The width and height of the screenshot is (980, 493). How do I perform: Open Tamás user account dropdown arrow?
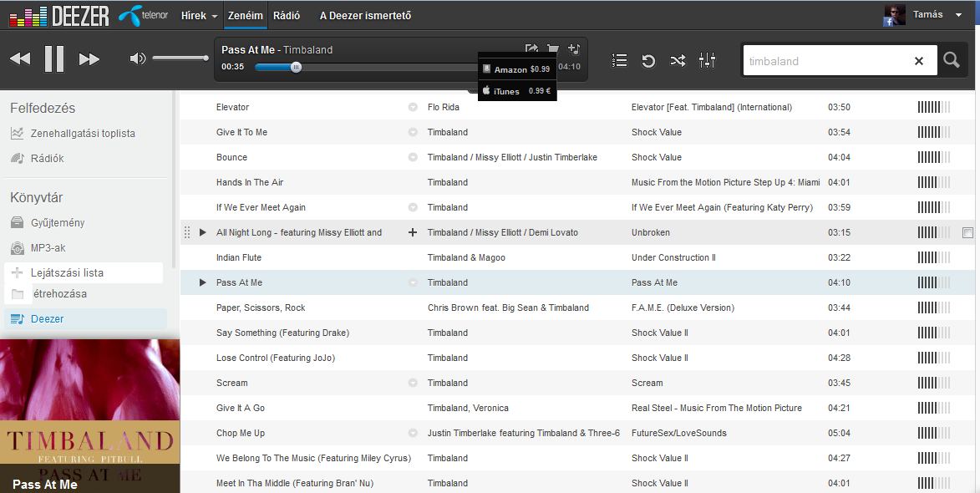[x=958, y=15]
